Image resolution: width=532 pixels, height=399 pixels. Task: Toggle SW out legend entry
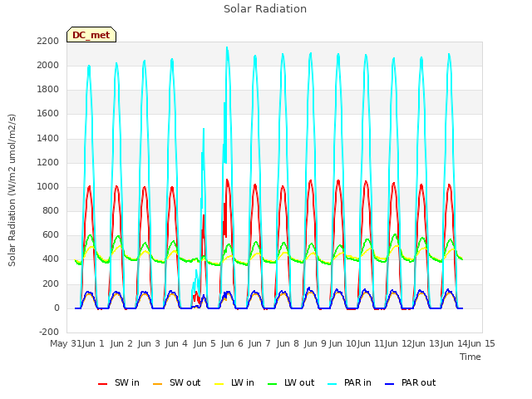coord(176,382)
